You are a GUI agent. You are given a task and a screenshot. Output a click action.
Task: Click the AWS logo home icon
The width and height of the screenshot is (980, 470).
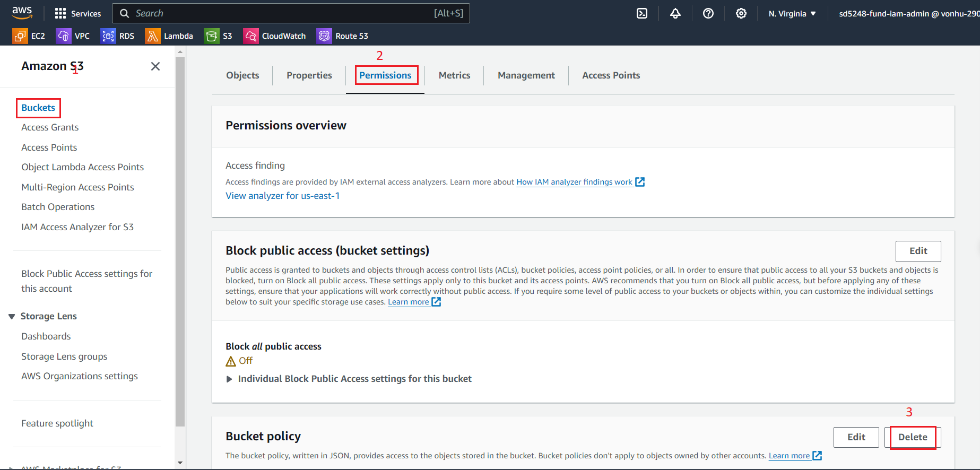pos(22,13)
